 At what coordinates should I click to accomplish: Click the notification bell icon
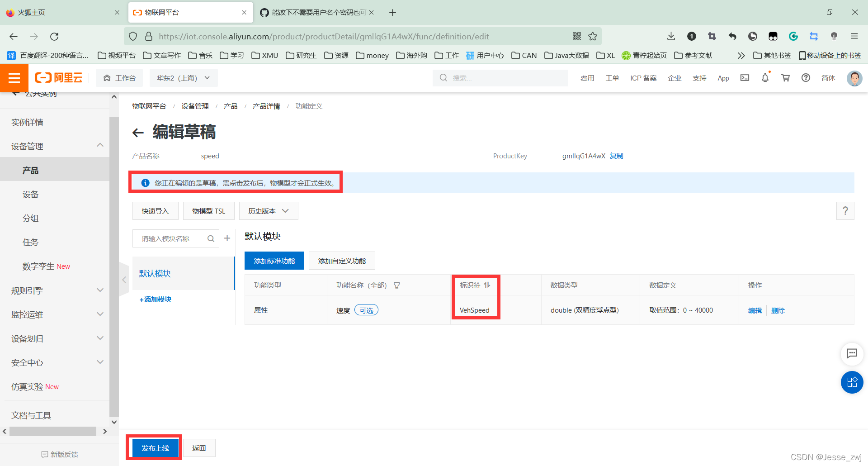[764, 78]
